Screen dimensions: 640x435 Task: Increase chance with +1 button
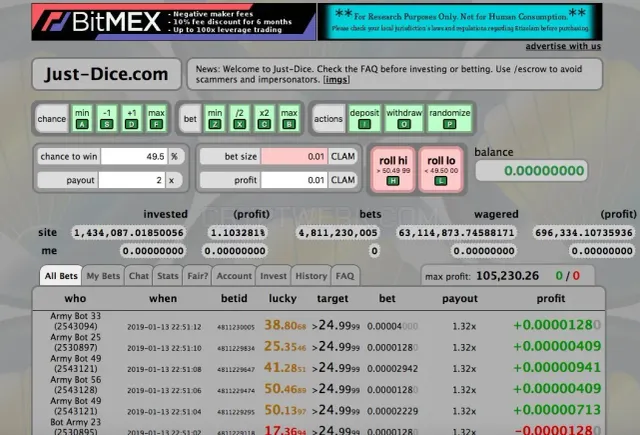click(131, 118)
